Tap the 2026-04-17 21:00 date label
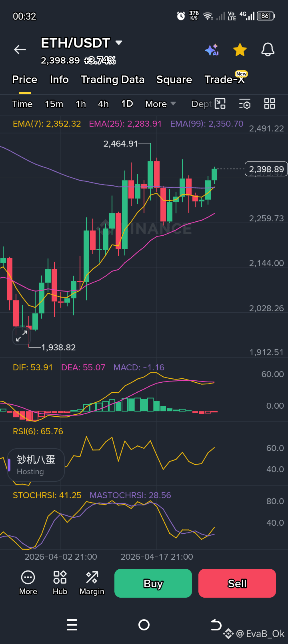This screenshot has width=288, height=644. [x=157, y=557]
